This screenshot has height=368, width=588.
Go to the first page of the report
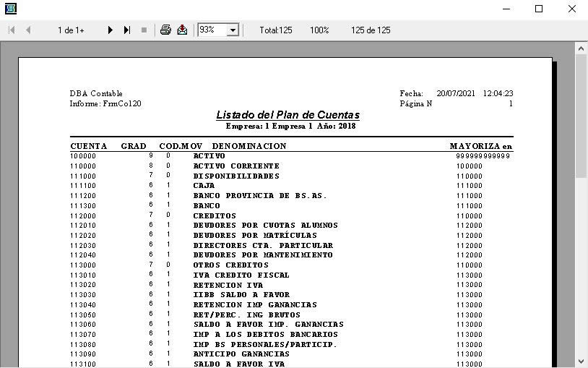(12, 30)
